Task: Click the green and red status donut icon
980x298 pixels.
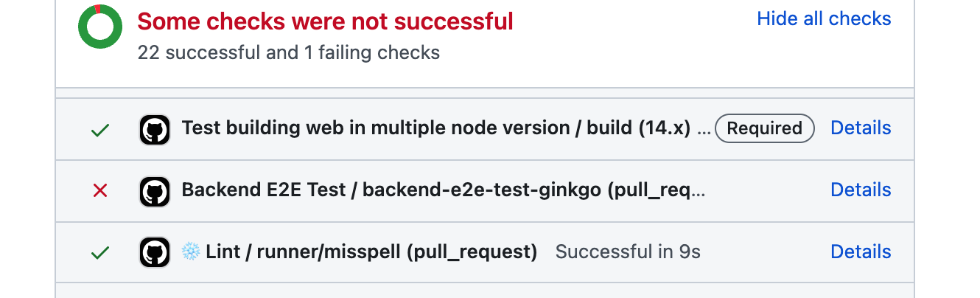Action: pyautogui.click(x=100, y=27)
